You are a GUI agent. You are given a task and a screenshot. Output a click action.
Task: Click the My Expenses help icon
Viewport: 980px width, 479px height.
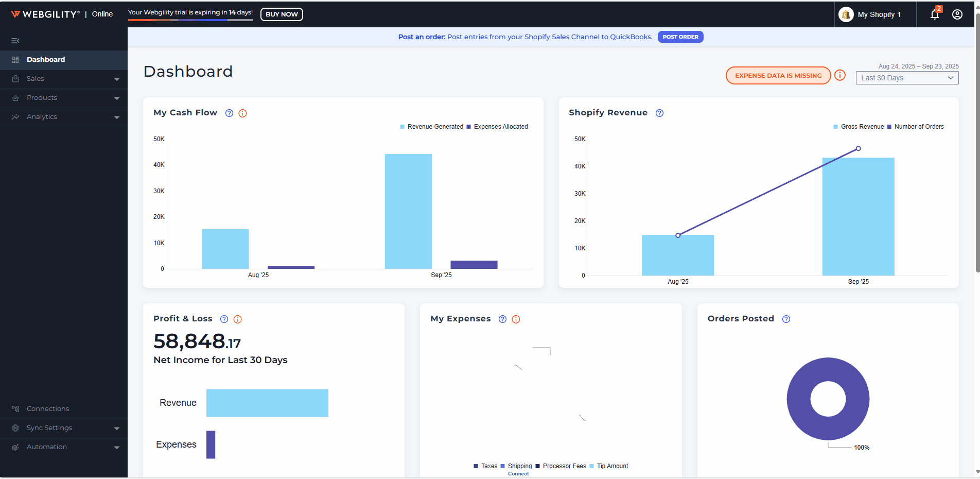coord(502,319)
